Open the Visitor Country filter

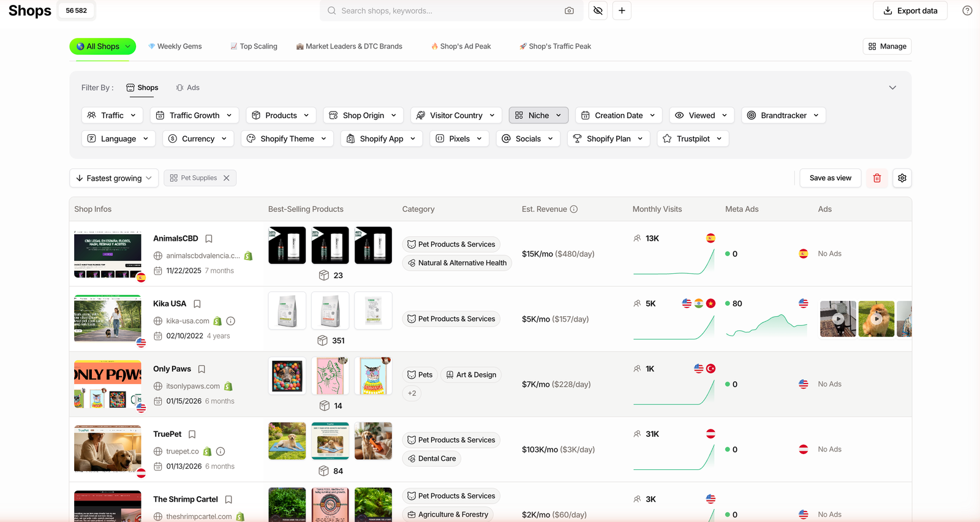click(x=456, y=115)
